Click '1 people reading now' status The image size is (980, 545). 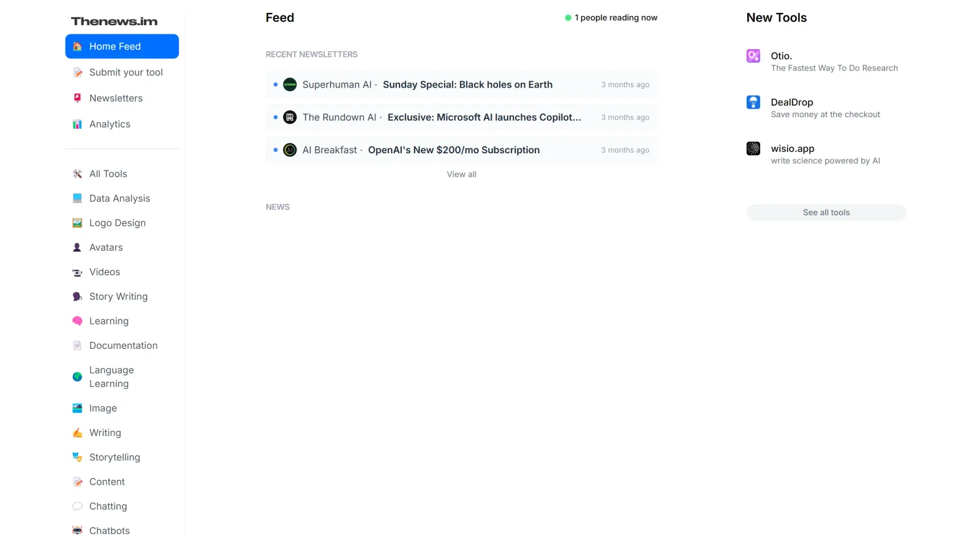click(611, 18)
